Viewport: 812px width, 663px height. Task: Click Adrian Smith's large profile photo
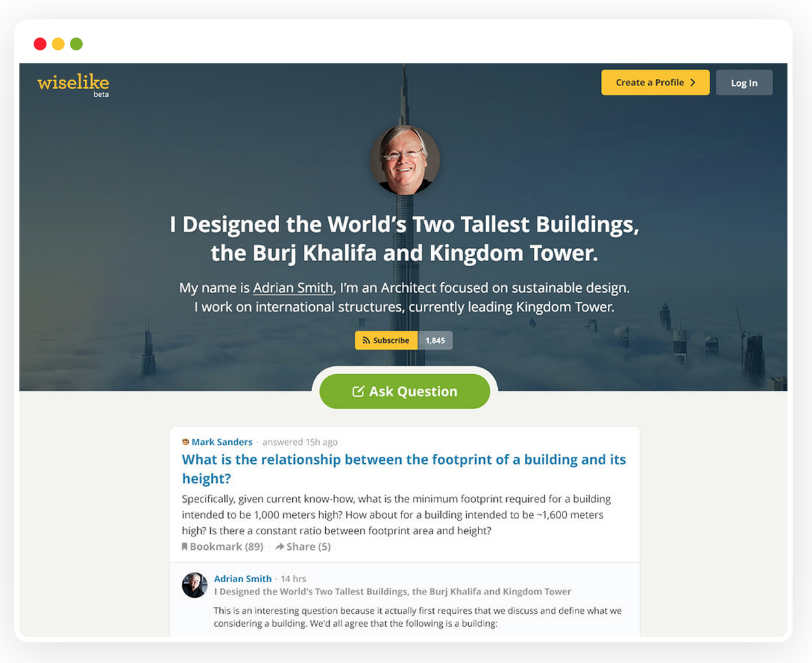pyautogui.click(x=405, y=160)
